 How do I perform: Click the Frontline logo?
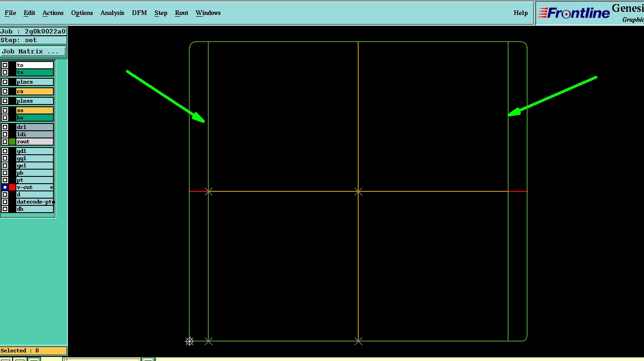pos(574,13)
